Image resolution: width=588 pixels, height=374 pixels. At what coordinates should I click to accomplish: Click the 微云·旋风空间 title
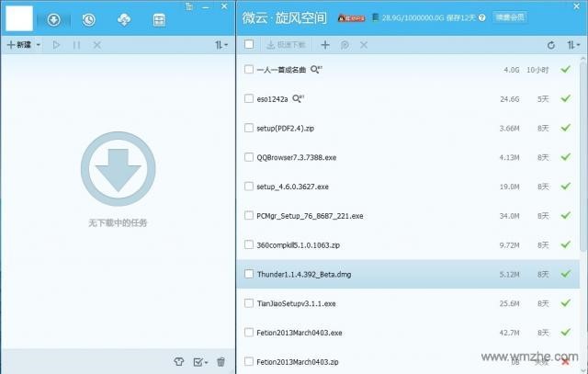pos(284,17)
